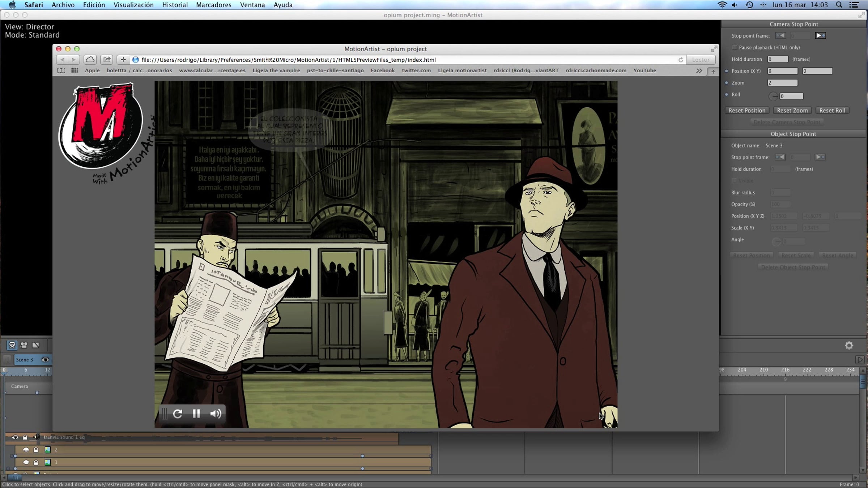Pause the HTML5 preview

click(196, 414)
